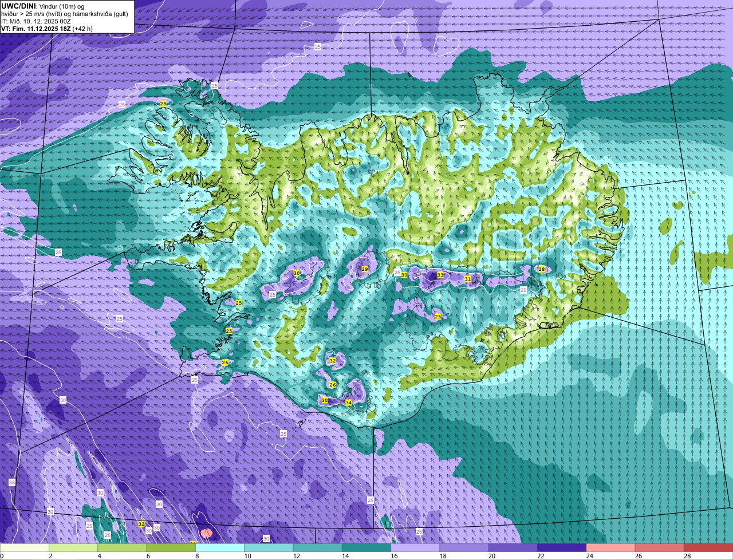Click the pink circular wind maximum marker
The width and height of the screenshot is (733, 560).
pos(208,533)
